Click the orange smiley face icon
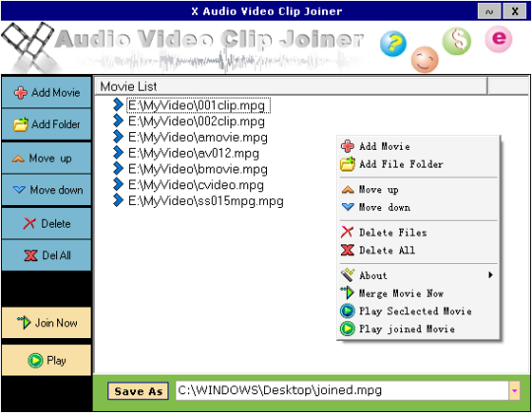Image resolution: width=532 pixels, height=413 pixels. point(425,59)
